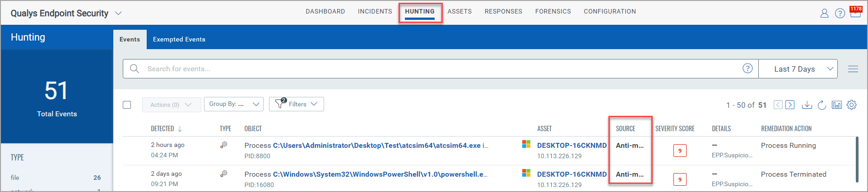Click the search magnifier icon
868x192 pixels.
tap(134, 69)
